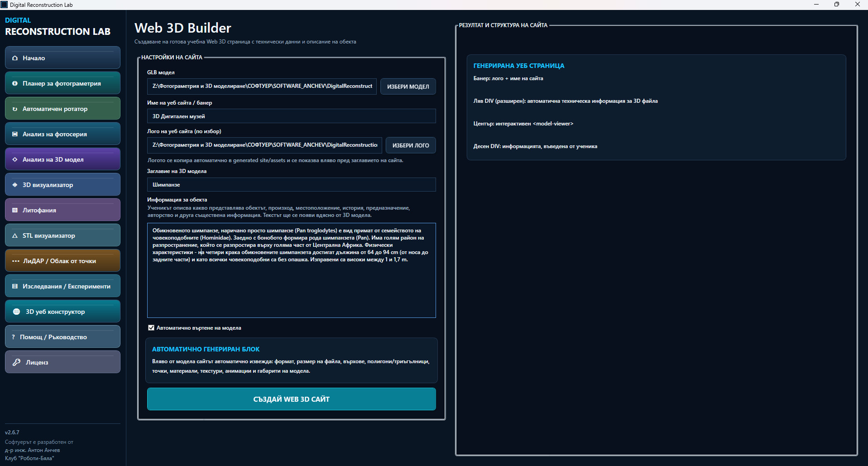This screenshot has height=466, width=868.
Task: Click the triangle icon beside STL визуализатор
Action: tap(15, 235)
